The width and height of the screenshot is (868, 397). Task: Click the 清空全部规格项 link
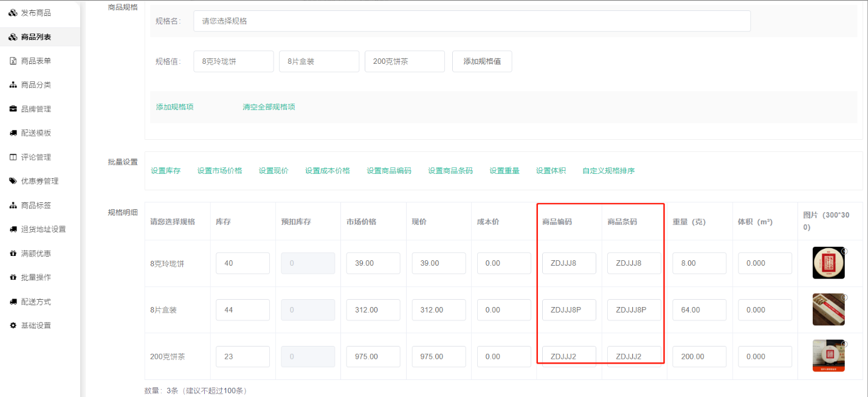pyautogui.click(x=269, y=107)
